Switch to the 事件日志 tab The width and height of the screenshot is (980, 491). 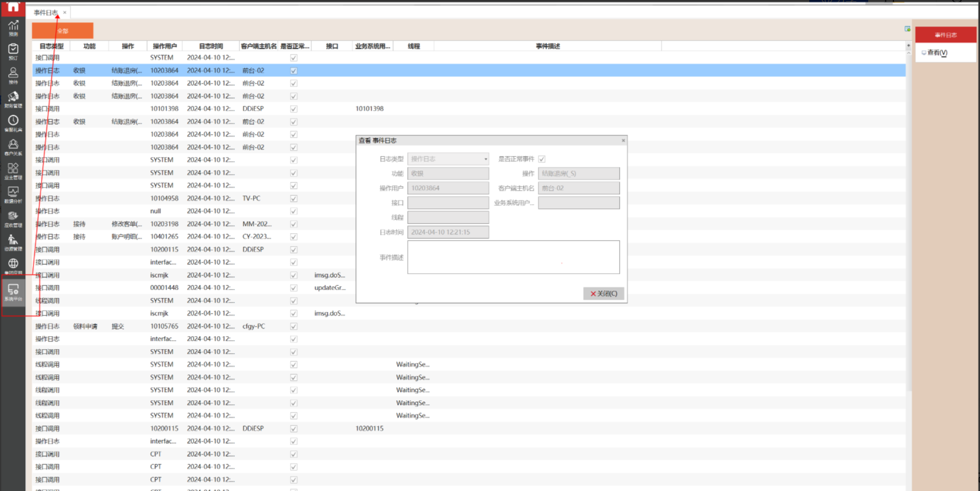(45, 12)
